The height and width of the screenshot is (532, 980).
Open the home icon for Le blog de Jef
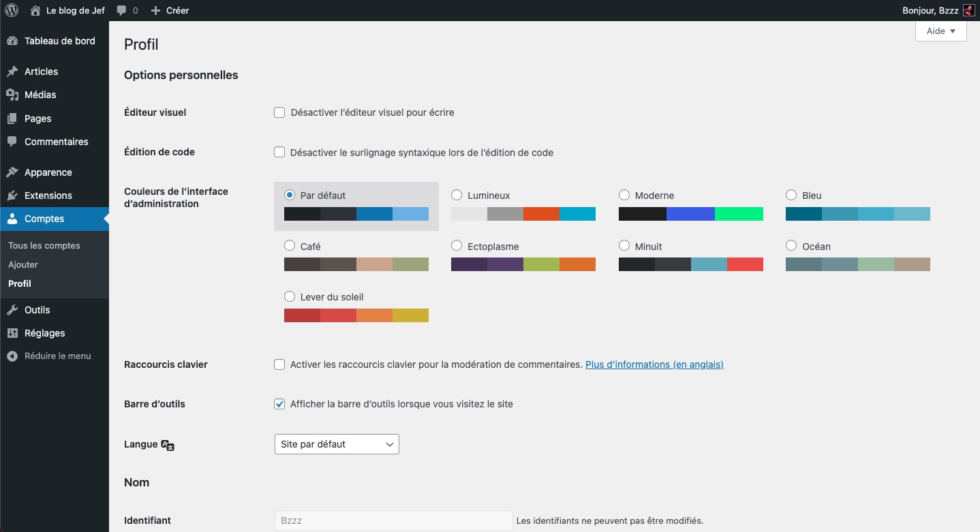[x=35, y=10]
